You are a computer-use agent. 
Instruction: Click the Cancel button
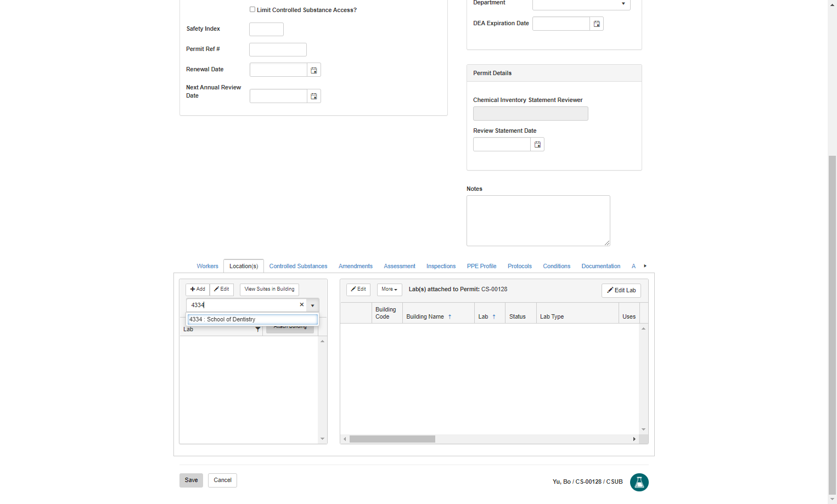click(222, 480)
